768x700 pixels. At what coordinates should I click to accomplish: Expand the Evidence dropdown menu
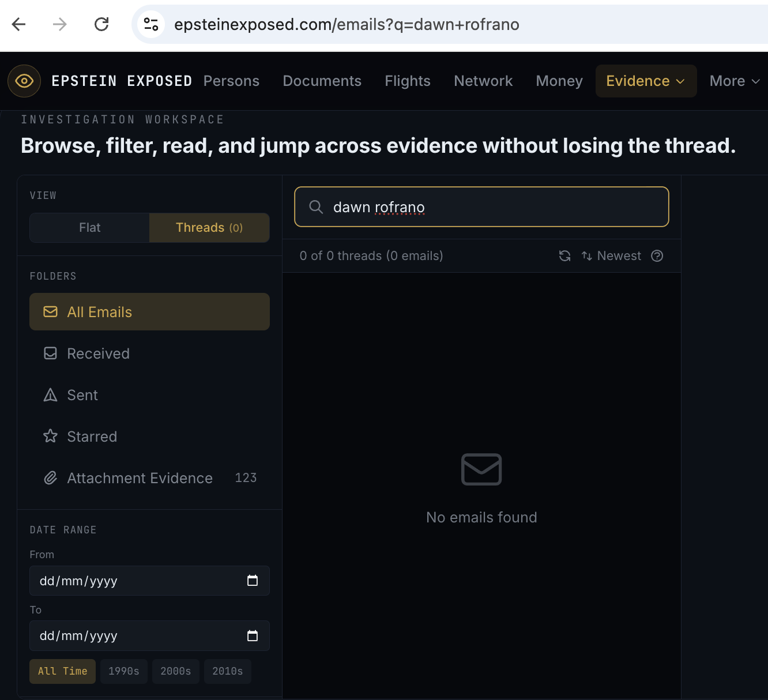point(645,81)
